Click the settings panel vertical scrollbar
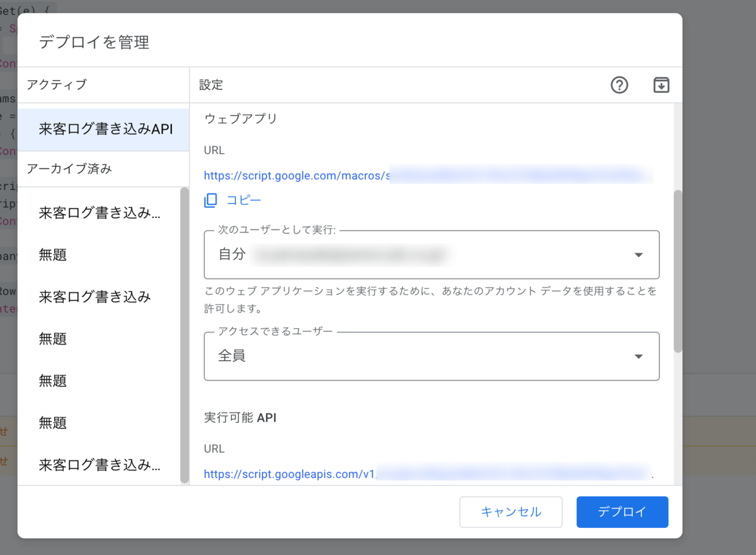Screen dimensions: 756x555 click(x=678, y=271)
